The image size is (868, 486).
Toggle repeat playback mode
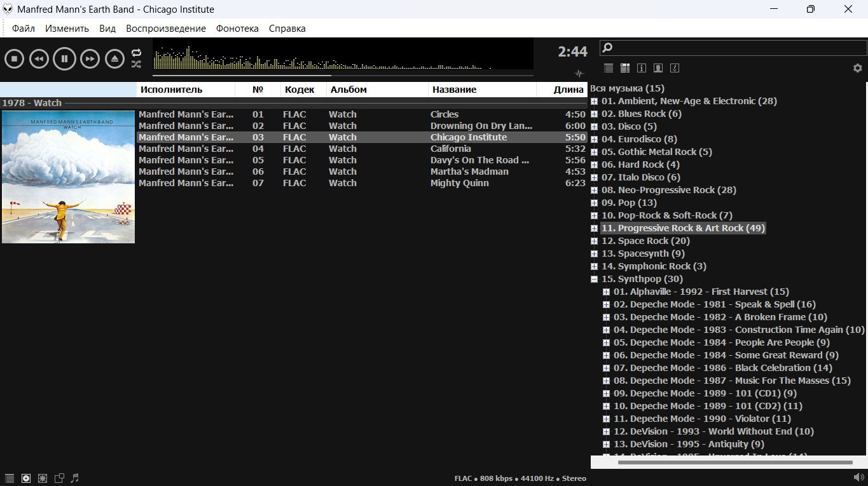click(x=136, y=53)
